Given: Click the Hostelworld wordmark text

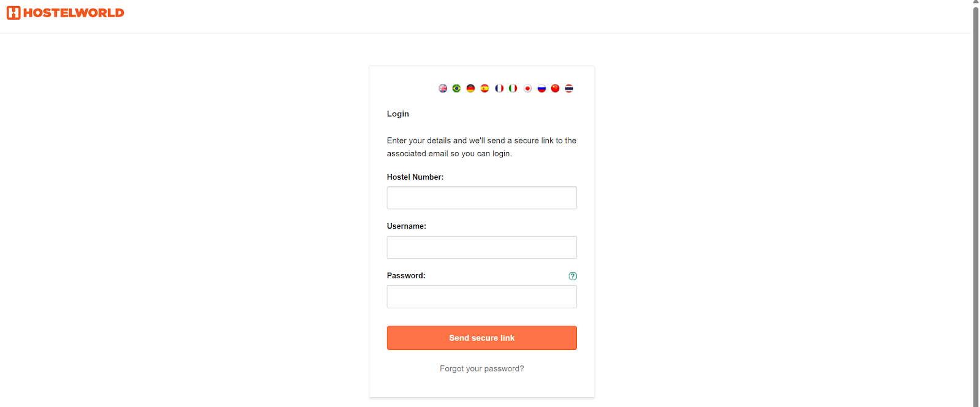Looking at the screenshot, I should coord(73,13).
